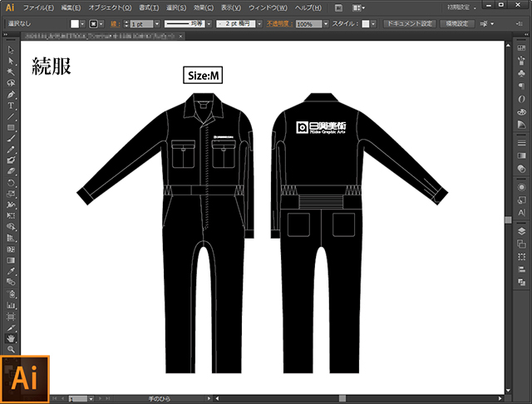Screen dimensions: 532x404
Task: Open the Color Guide panel icon
Action: click(x=521, y=125)
